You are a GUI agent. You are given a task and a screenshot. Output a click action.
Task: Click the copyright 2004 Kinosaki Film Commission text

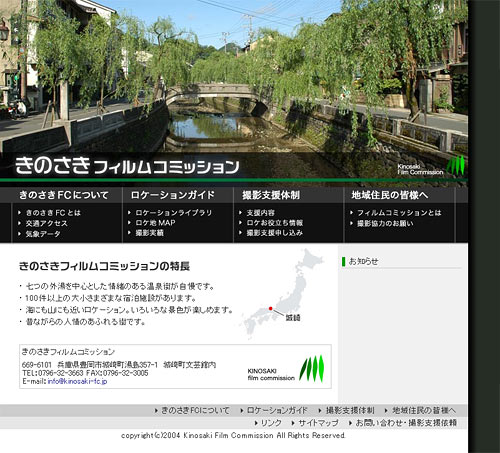[233, 435]
